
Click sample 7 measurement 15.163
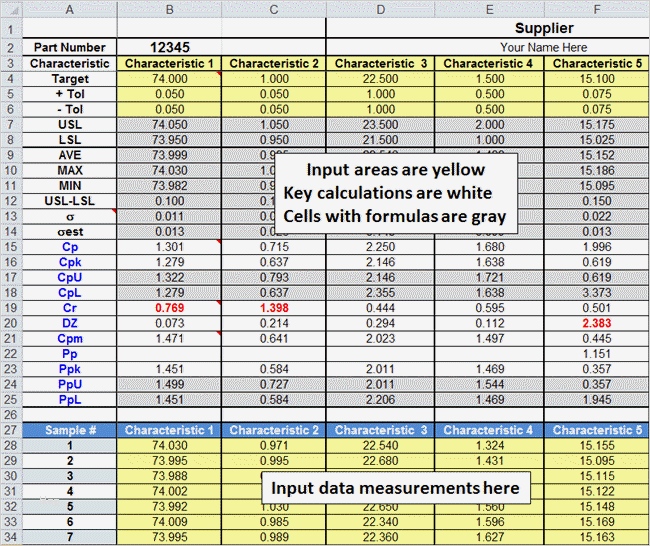(x=597, y=537)
